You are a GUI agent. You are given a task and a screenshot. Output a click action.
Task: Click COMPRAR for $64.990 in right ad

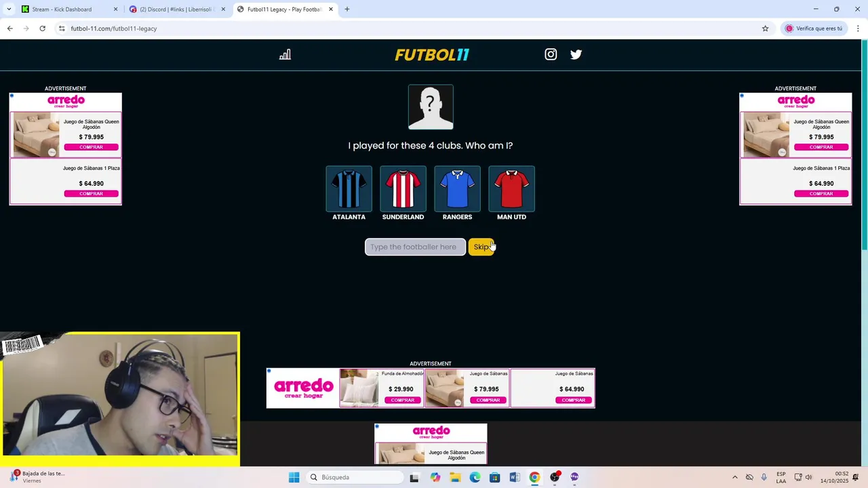coord(821,194)
